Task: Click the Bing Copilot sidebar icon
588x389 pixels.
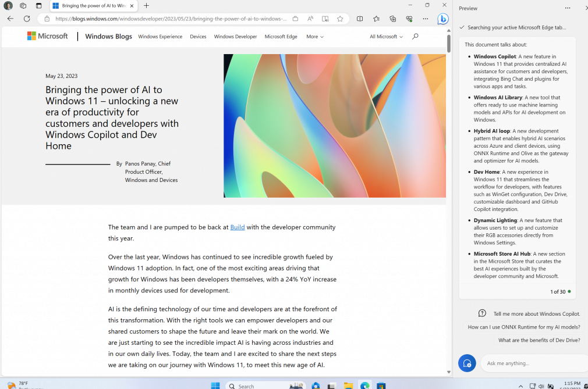Action: [443, 19]
